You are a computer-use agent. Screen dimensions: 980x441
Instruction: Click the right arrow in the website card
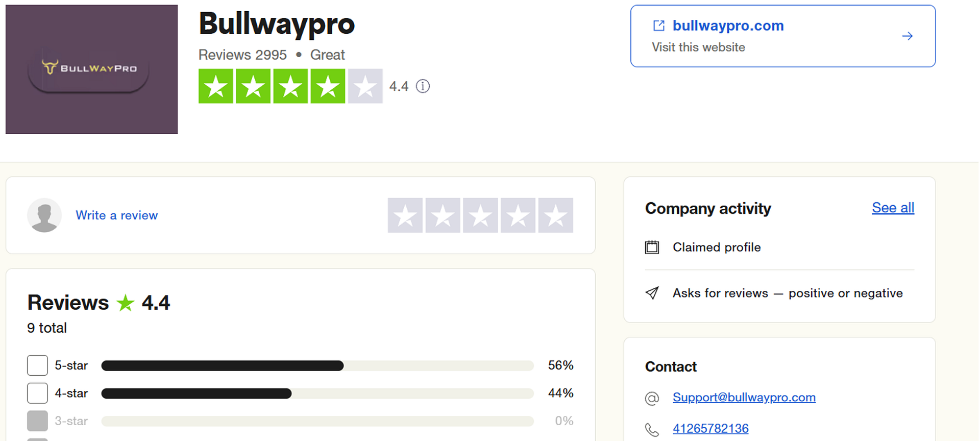(x=907, y=36)
